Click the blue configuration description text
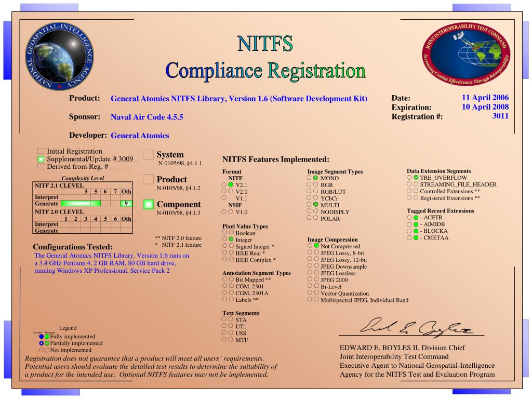Viewport: 532px width, 399px height. tap(112, 263)
